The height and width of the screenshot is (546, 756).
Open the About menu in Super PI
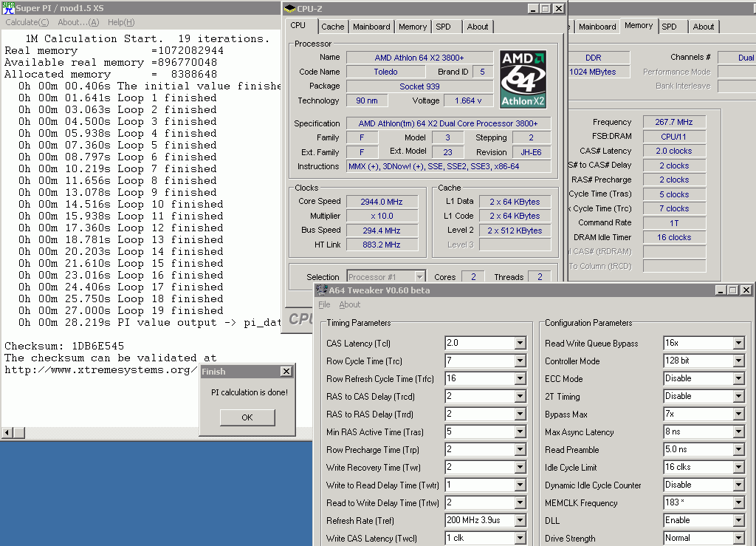(78, 22)
